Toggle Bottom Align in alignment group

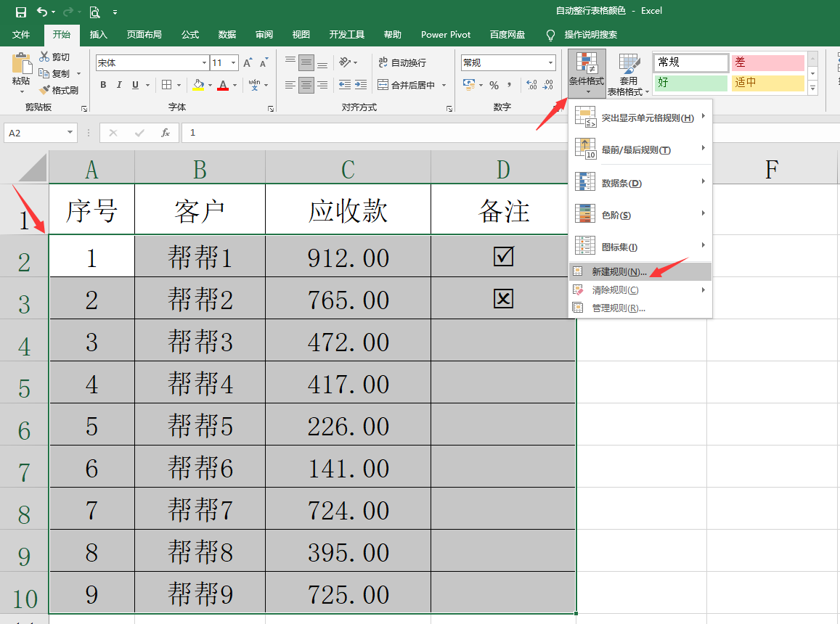point(322,62)
